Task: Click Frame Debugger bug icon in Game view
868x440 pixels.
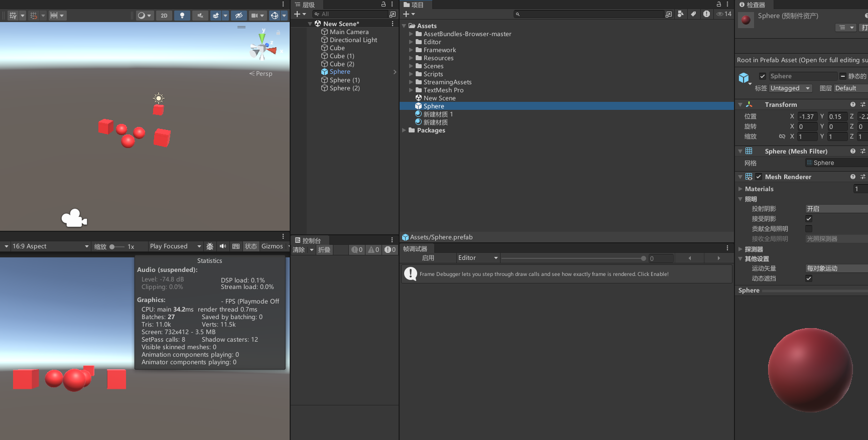Action: pyautogui.click(x=210, y=246)
